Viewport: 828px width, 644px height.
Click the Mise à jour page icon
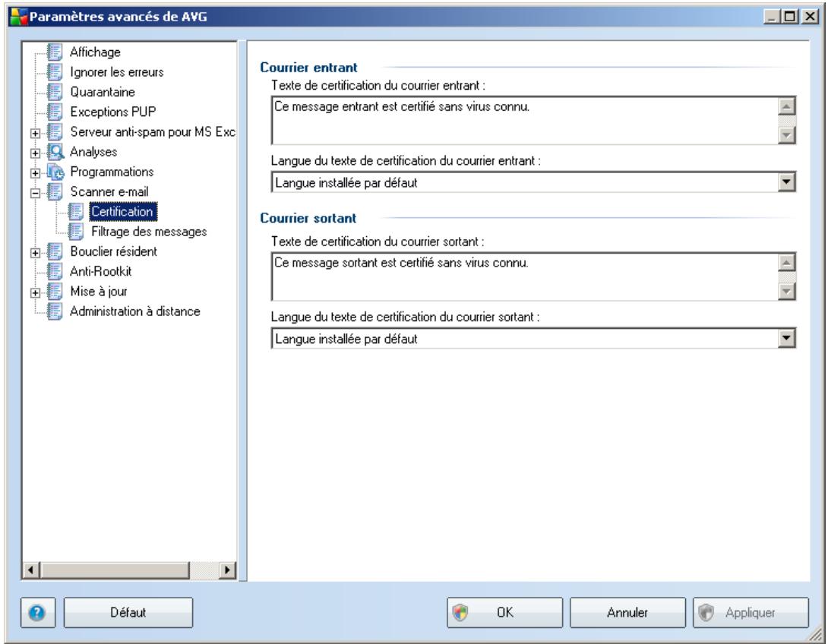[55, 291]
